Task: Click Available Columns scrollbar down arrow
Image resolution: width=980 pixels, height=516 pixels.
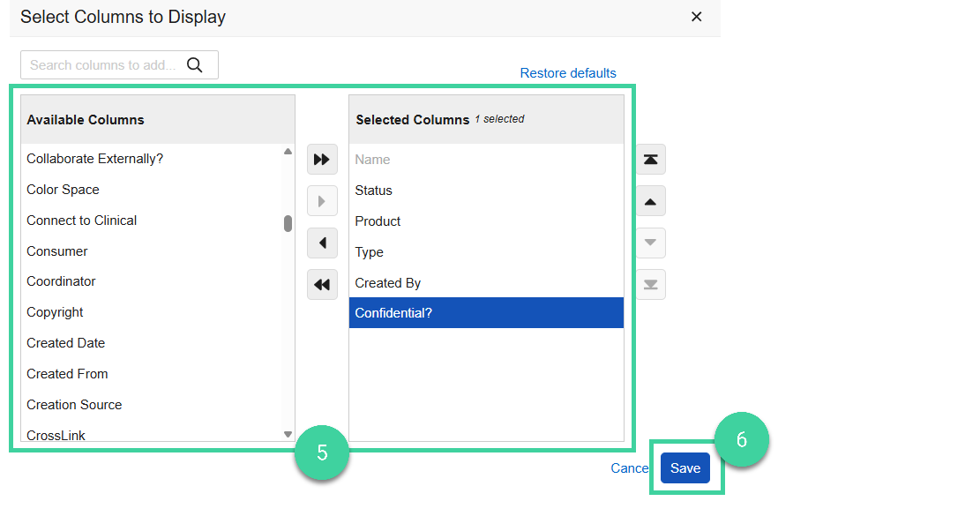Action: [x=288, y=434]
